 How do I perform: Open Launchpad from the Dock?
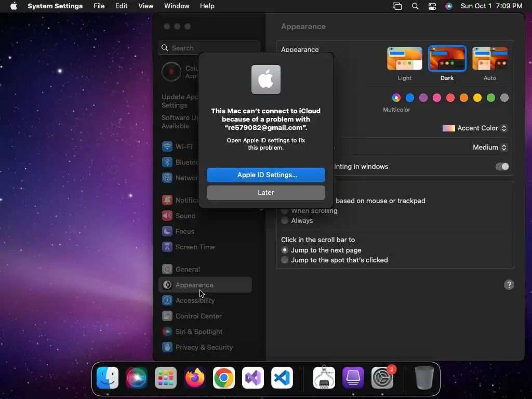pyautogui.click(x=166, y=378)
